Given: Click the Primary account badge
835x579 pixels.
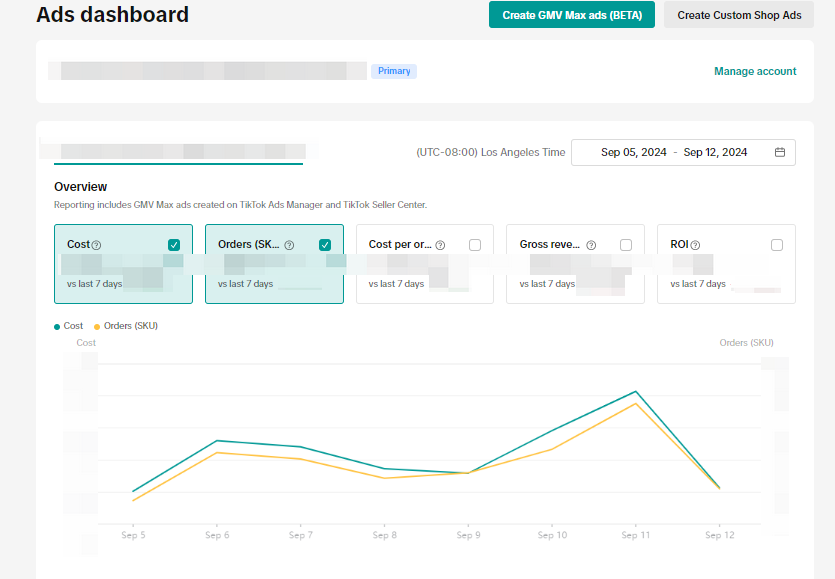Looking at the screenshot, I should coord(394,71).
